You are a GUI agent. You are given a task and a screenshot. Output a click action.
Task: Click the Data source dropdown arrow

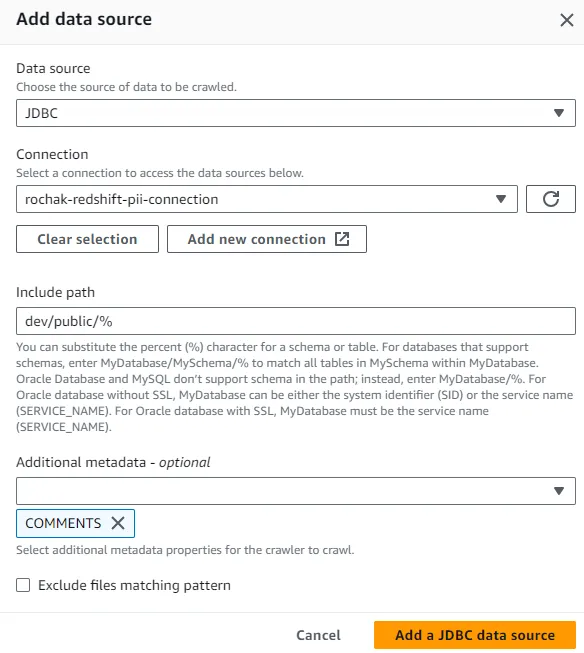(559, 113)
